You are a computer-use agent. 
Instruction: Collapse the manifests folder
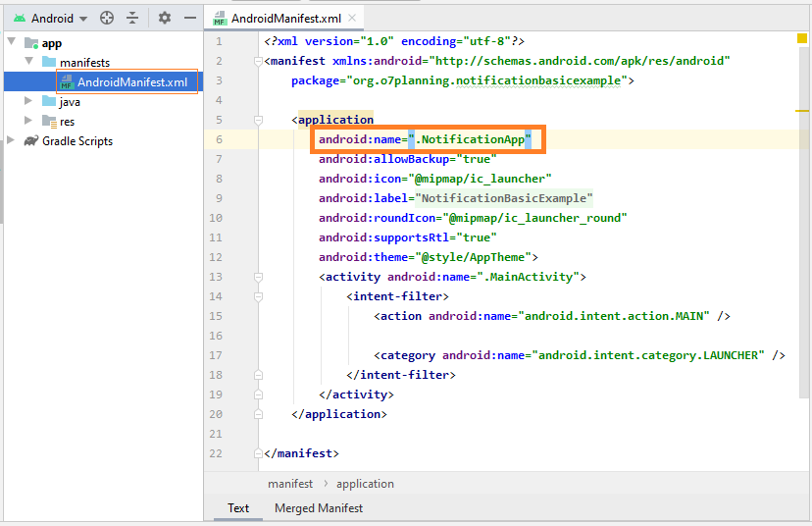29,61
